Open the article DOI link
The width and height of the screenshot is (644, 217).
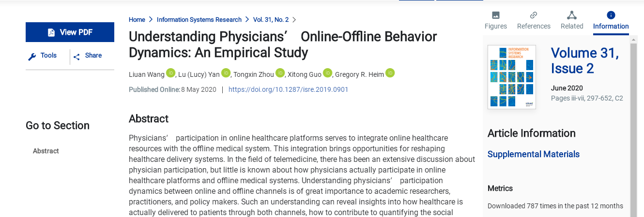(288, 89)
